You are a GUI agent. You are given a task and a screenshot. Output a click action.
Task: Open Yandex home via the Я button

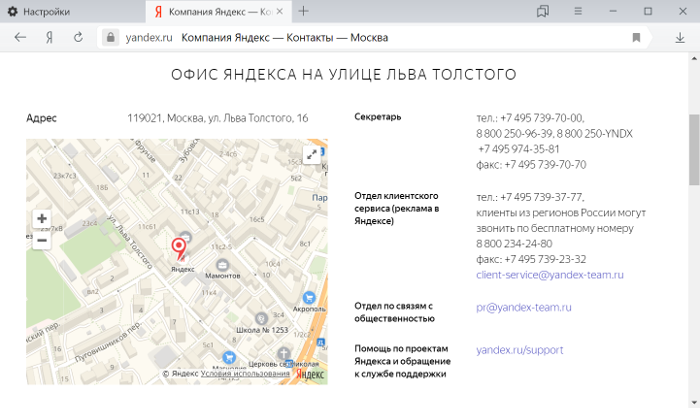click(x=49, y=37)
